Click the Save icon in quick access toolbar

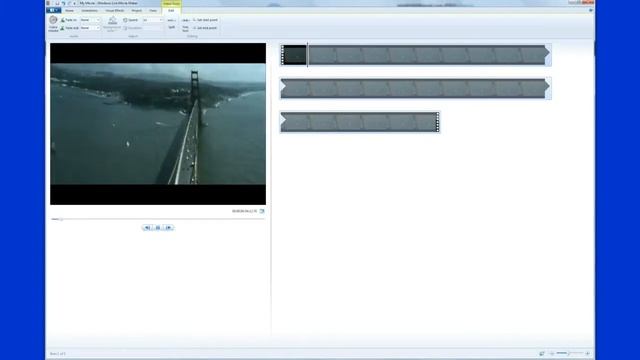57,3
